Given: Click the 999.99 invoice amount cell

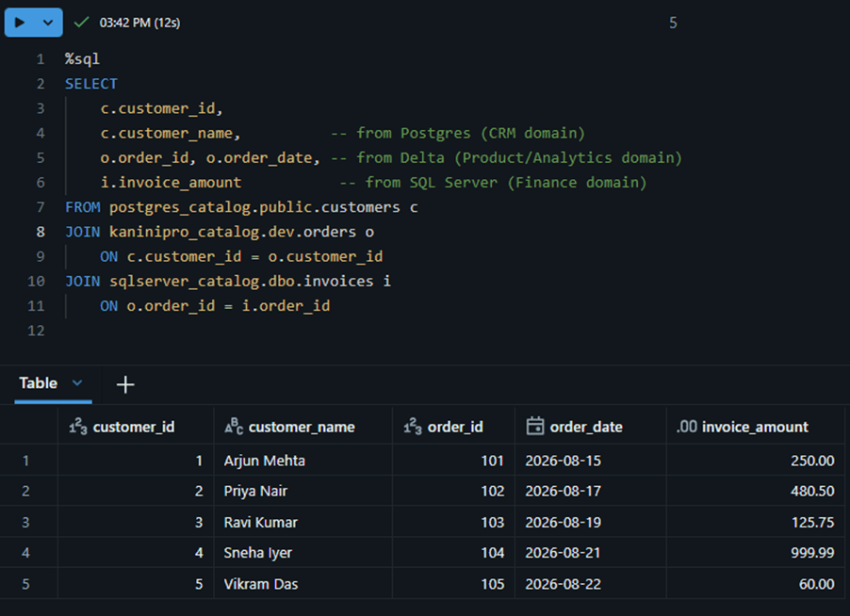Looking at the screenshot, I should point(755,553).
